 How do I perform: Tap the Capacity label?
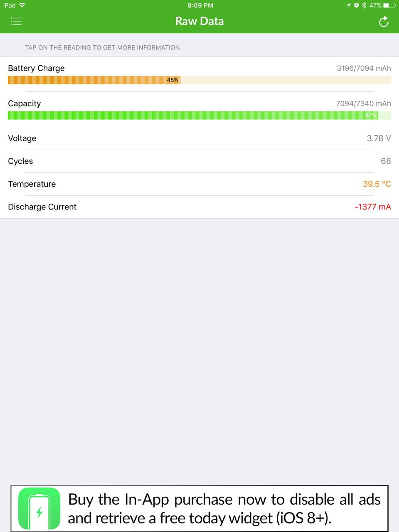pos(25,103)
